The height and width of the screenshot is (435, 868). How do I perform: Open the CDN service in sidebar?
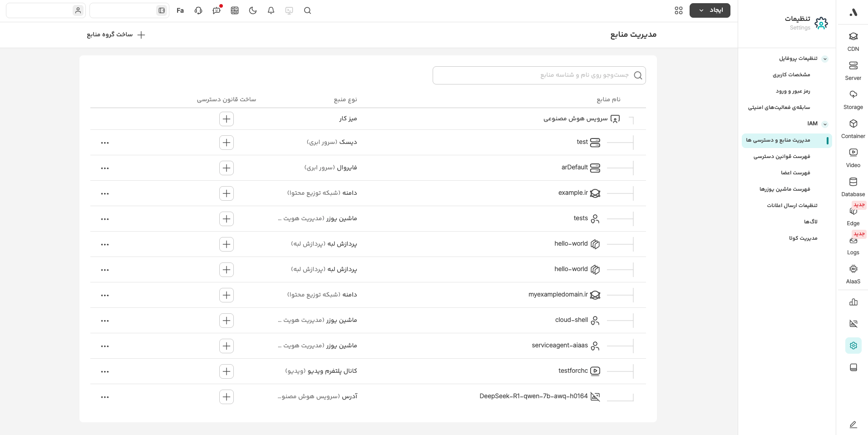pyautogui.click(x=853, y=41)
